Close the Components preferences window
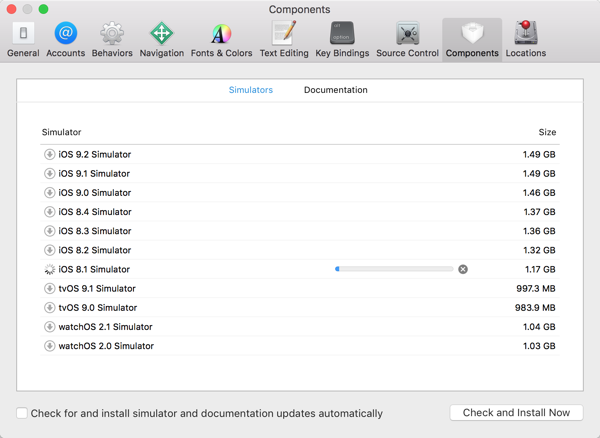Viewport: 600px width, 438px height. point(11,9)
